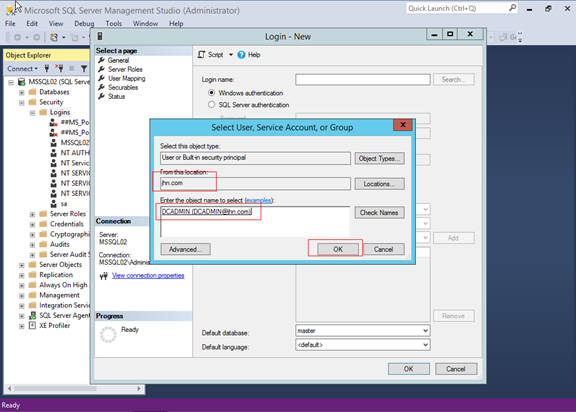Click Object Explorer horizontal scrollbar right arrow
Viewport: 576px width, 412px height.
pyautogui.click(x=139, y=388)
